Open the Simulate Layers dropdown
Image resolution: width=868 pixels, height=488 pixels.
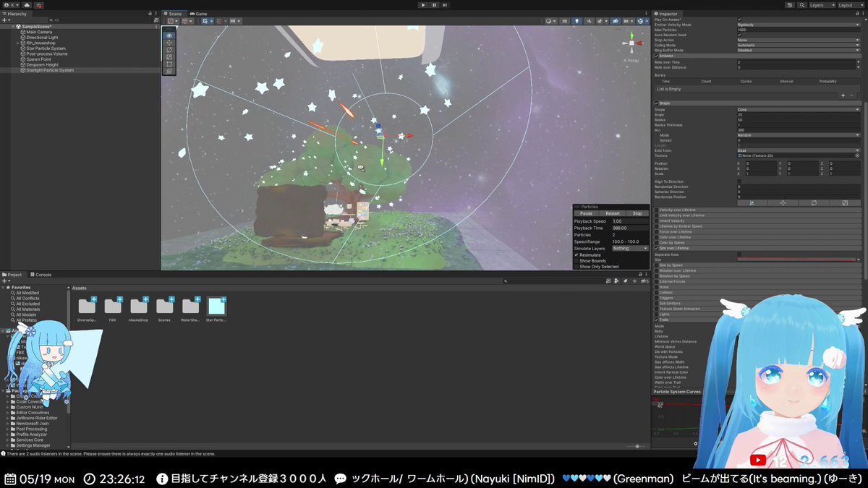click(x=630, y=248)
